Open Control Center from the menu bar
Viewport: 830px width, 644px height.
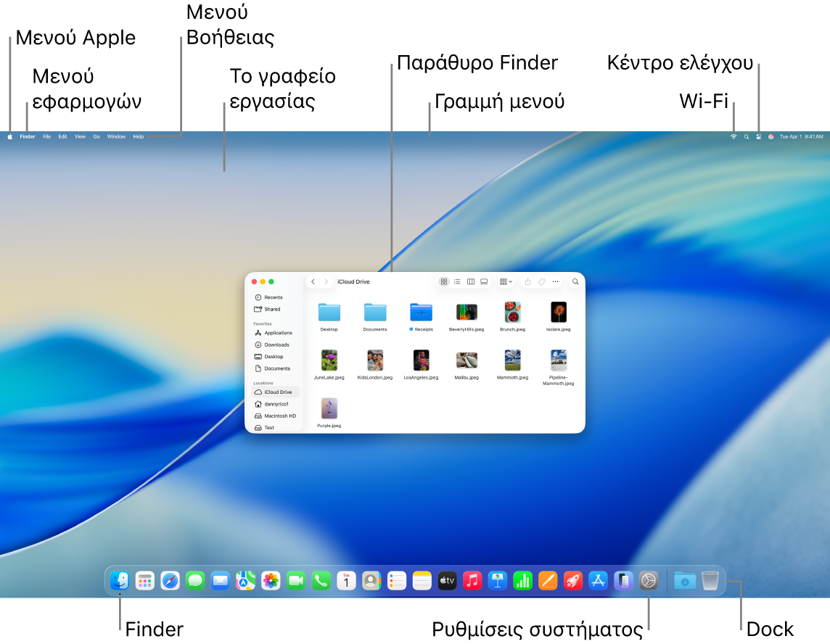click(x=759, y=136)
